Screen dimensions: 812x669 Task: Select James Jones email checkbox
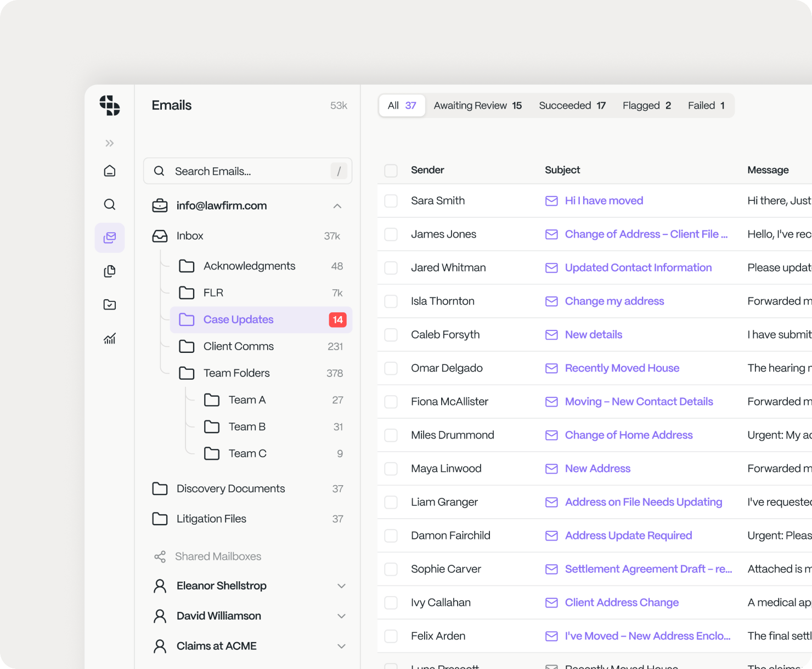coord(391,234)
